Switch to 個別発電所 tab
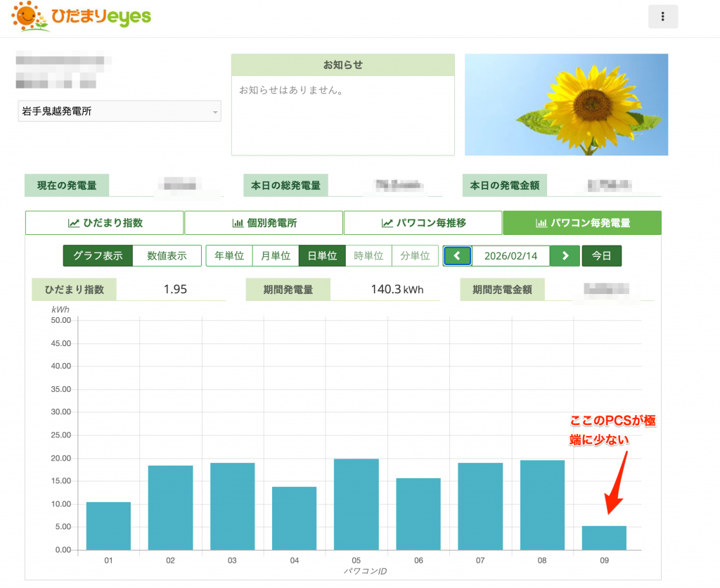720x588 pixels. [264, 223]
